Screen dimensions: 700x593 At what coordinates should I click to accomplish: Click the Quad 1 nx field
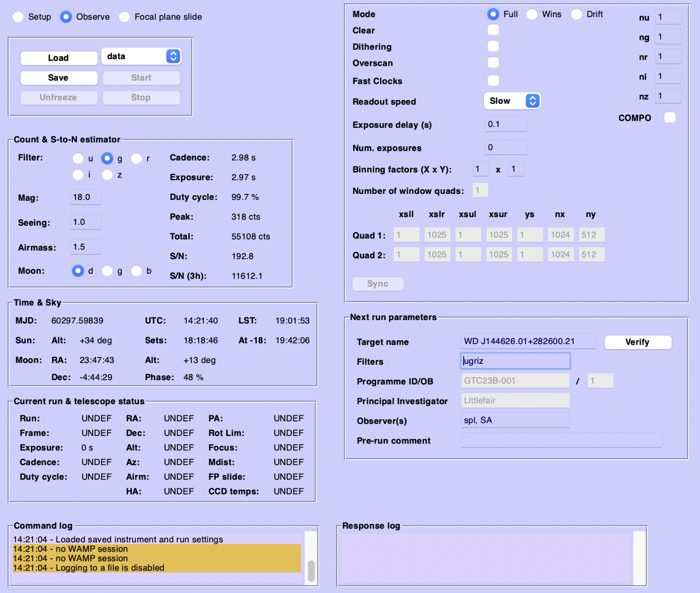560,235
